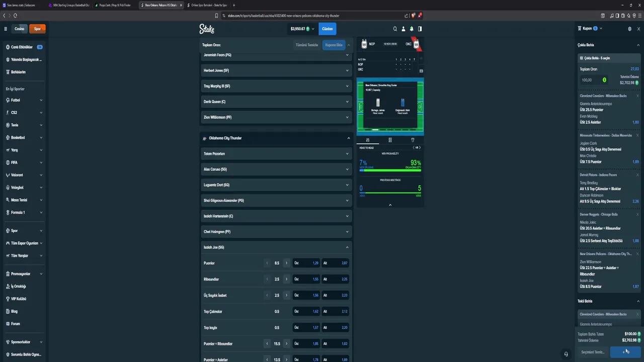Switch to Props.Cash browser tab
The width and height of the screenshot is (644, 362).
point(115,5)
